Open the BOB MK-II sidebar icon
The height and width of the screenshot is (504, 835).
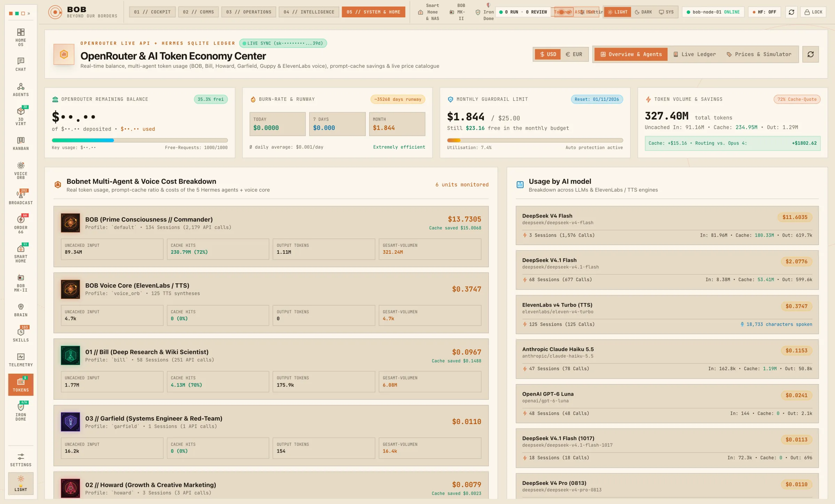(x=21, y=283)
